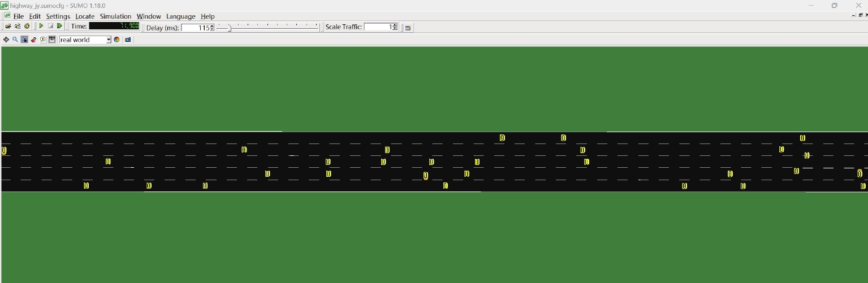Click the delay slider handle
Image resolution: width=868 pixels, height=283 pixels.
click(x=229, y=28)
